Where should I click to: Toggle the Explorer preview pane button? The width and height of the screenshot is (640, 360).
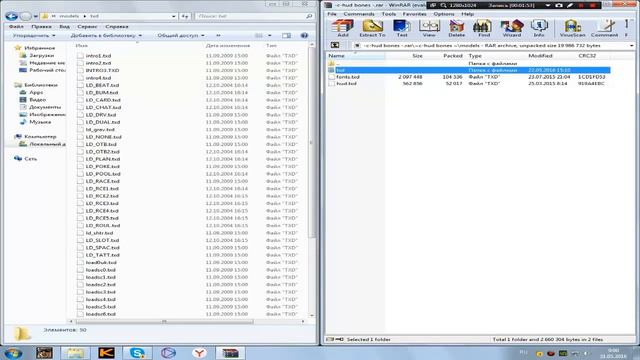pyautogui.click(x=287, y=36)
